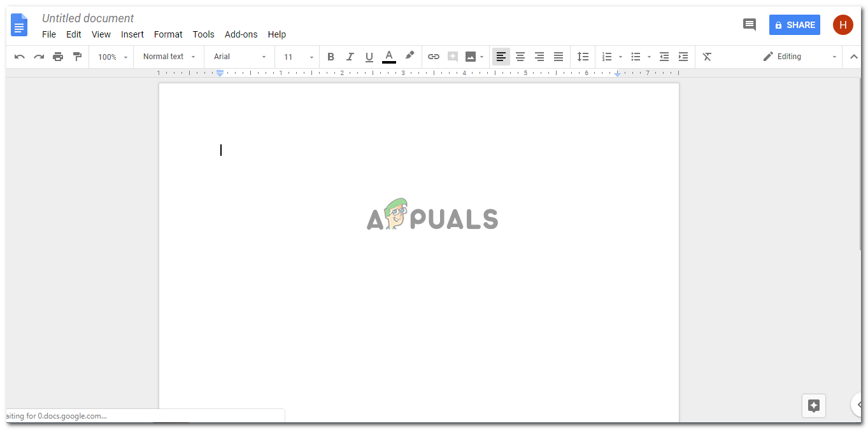Click the Undo icon

20,57
